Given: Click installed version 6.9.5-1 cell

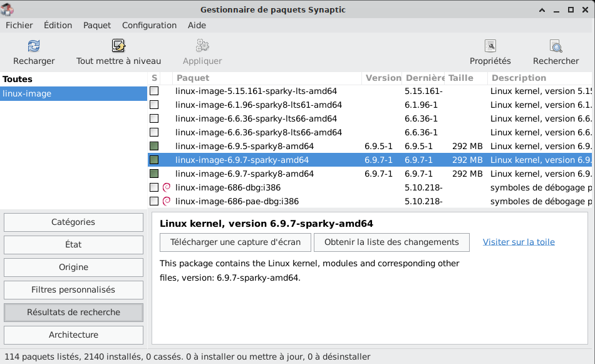Looking at the screenshot, I should pyautogui.click(x=378, y=146).
